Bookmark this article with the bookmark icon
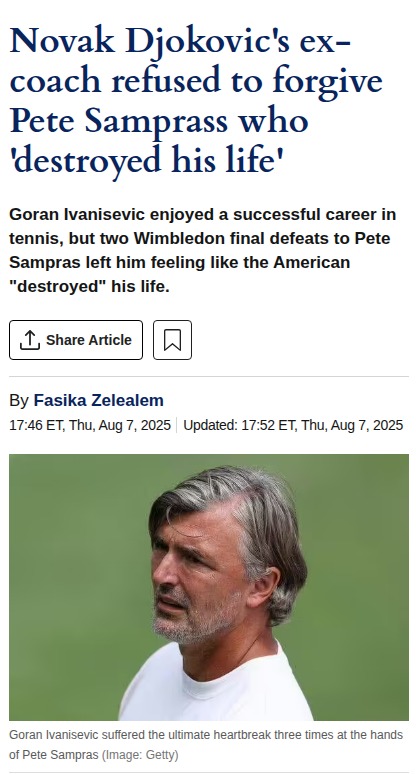 (x=172, y=340)
